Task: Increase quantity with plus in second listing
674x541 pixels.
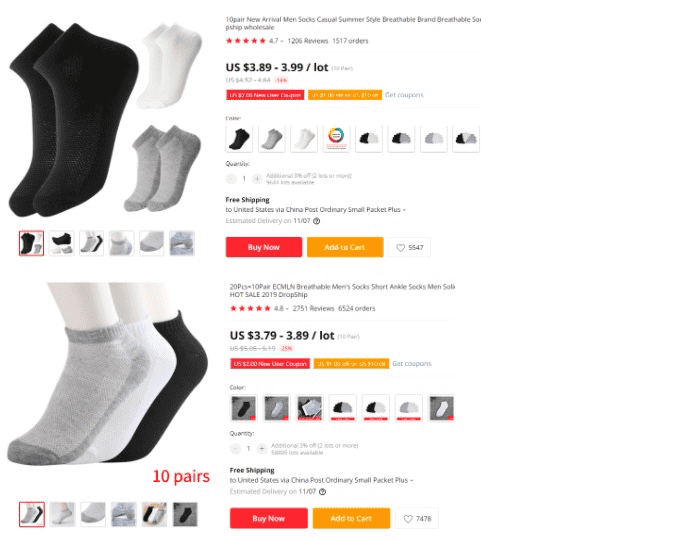Action: 262,449
